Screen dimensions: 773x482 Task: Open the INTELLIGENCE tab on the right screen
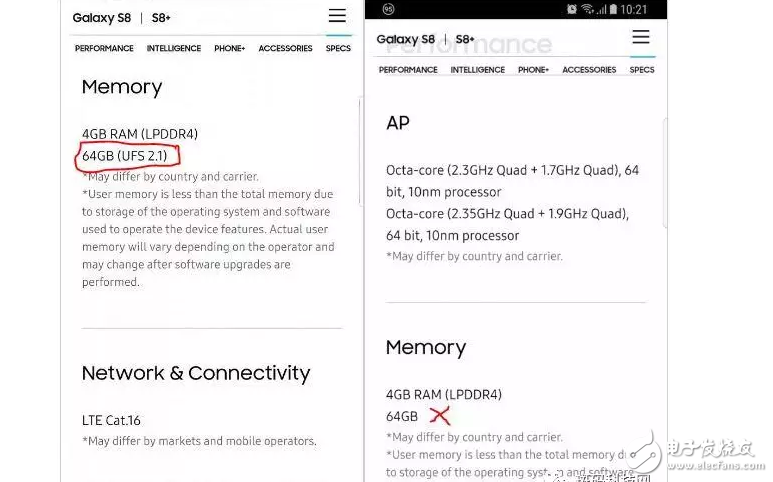(478, 70)
